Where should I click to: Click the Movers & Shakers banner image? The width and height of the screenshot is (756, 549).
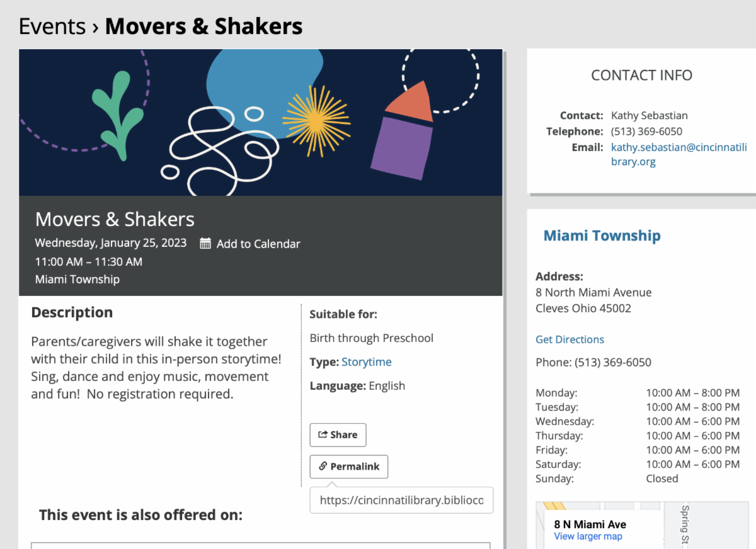pos(261,122)
